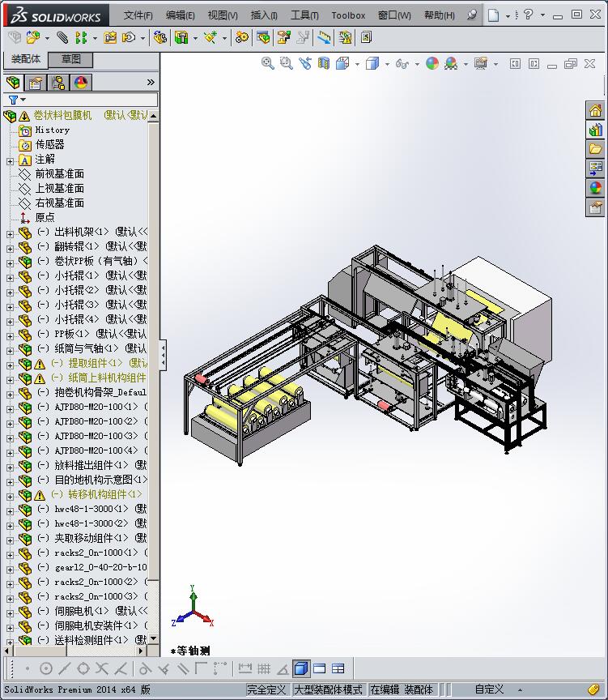Toggle the four-view split window icon
The image size is (608, 700).
(x=338, y=668)
